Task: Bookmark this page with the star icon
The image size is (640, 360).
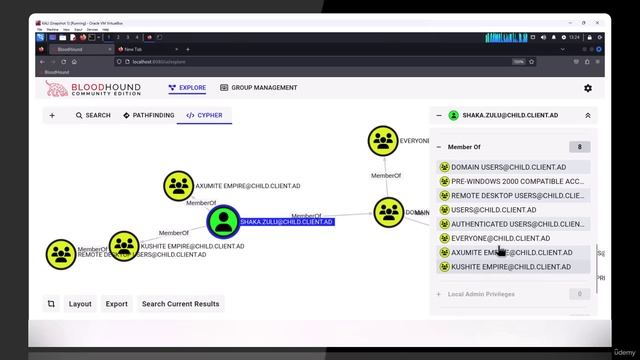Action: [x=531, y=62]
